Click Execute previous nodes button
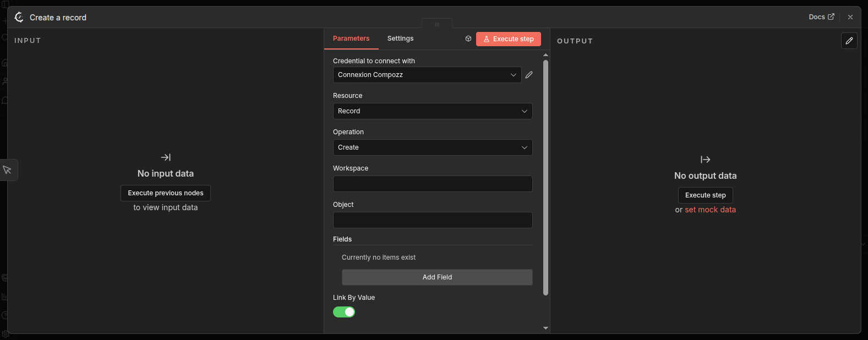 [166, 193]
